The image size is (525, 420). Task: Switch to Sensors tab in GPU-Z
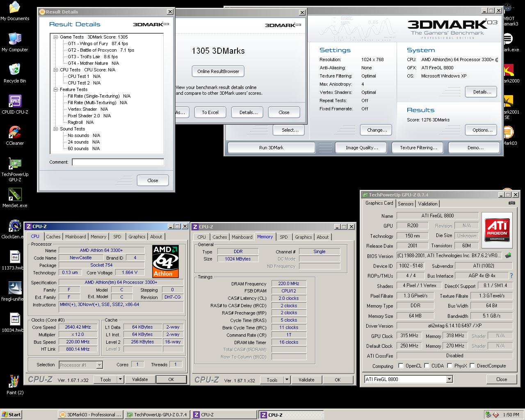point(406,204)
